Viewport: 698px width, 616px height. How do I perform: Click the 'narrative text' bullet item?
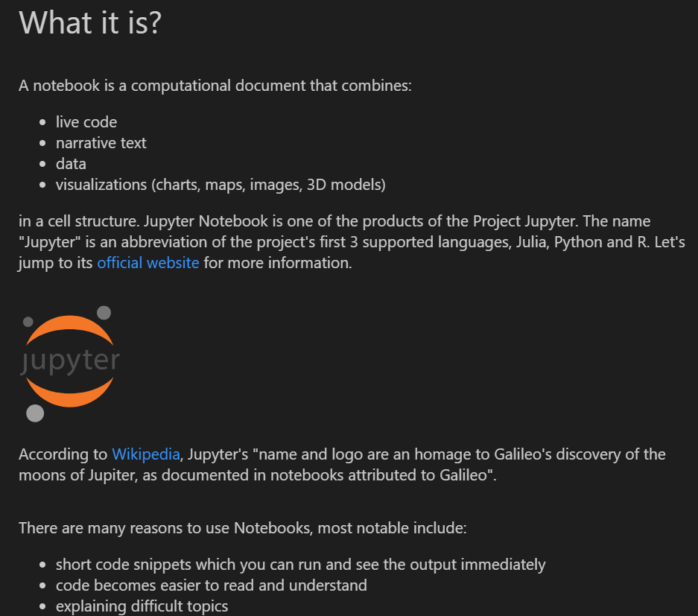click(101, 143)
